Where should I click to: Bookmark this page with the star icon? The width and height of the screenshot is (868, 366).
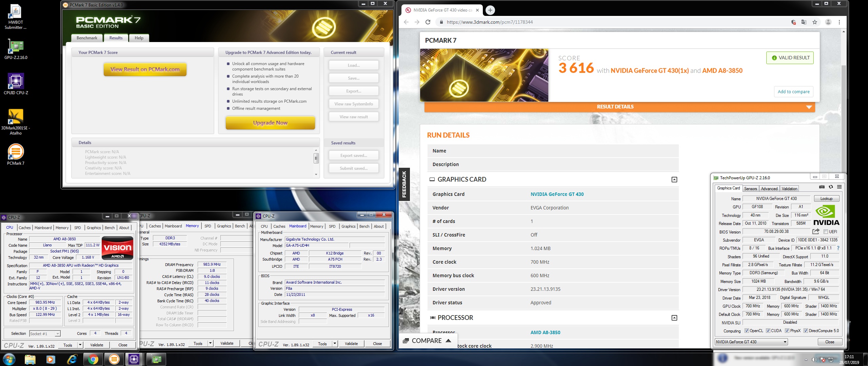coord(814,22)
